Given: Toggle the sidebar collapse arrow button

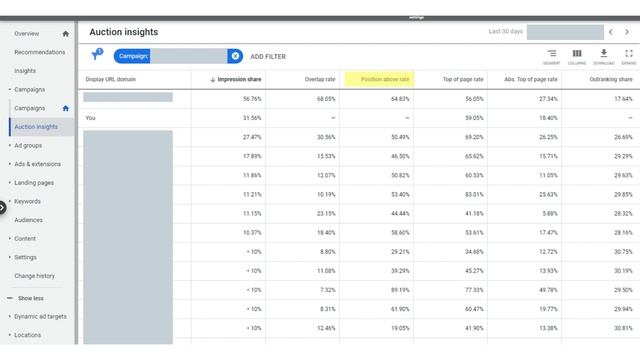Looking at the screenshot, I should tap(2, 208).
